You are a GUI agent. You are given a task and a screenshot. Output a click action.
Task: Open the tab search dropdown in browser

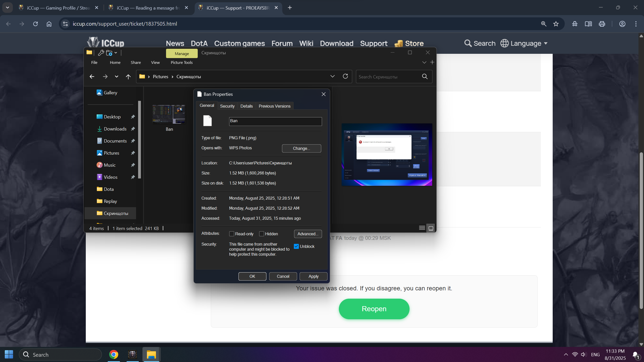(8, 8)
